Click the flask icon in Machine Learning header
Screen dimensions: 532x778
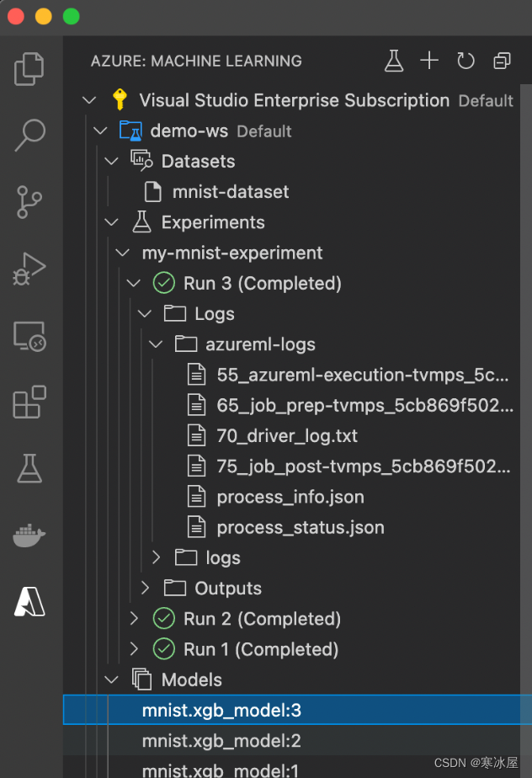(x=394, y=61)
